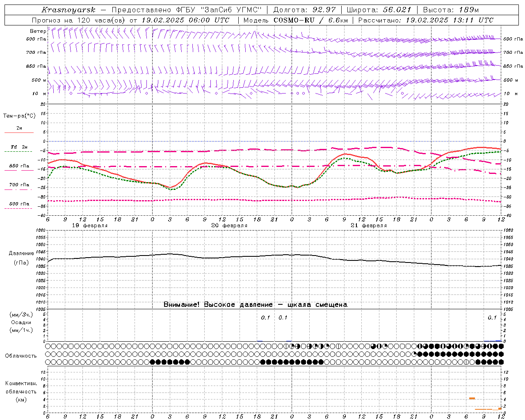Click the '(мм/1ч.)' precipitation unit label

(21, 330)
